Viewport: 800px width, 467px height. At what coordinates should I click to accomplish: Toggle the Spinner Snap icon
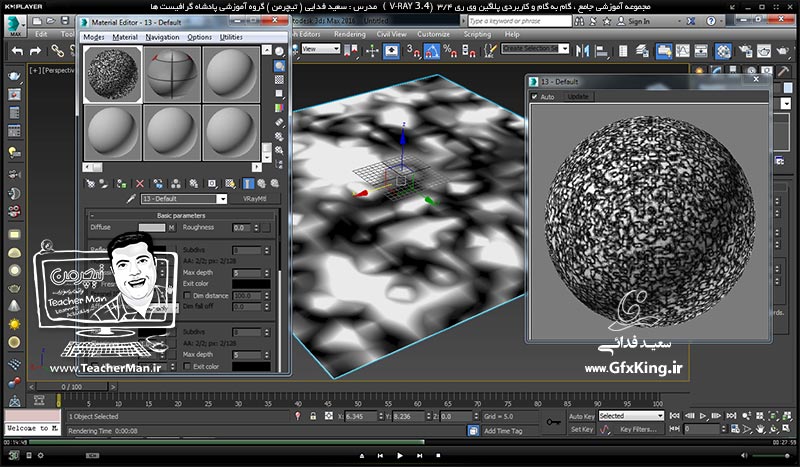coord(468,51)
